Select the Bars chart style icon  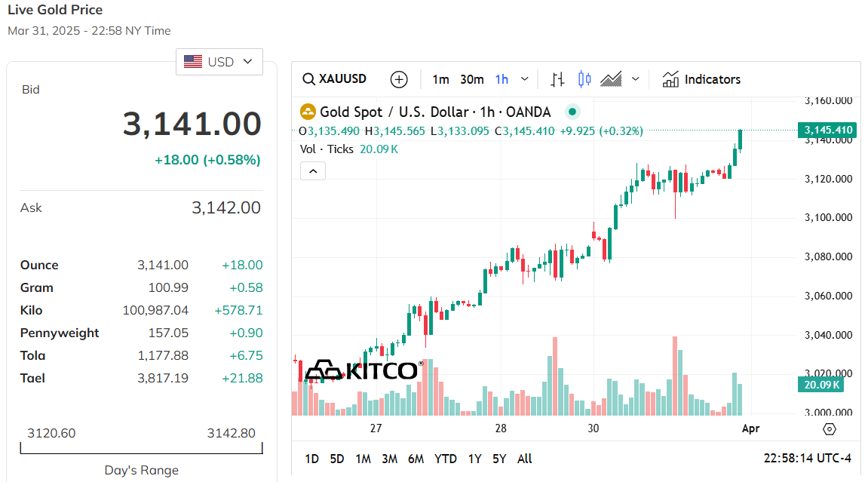coord(558,79)
